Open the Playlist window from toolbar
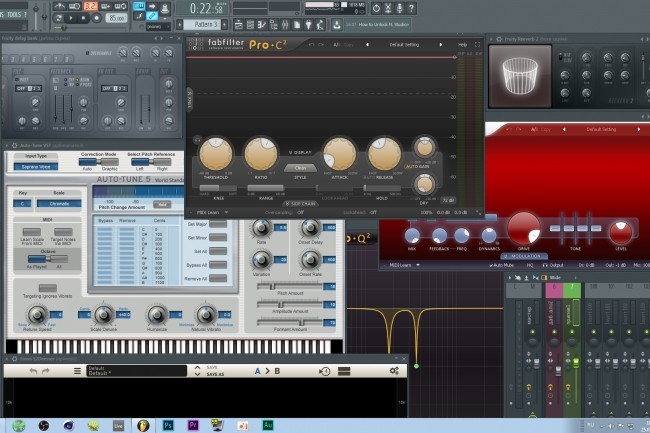The image size is (650, 433). [x=238, y=25]
